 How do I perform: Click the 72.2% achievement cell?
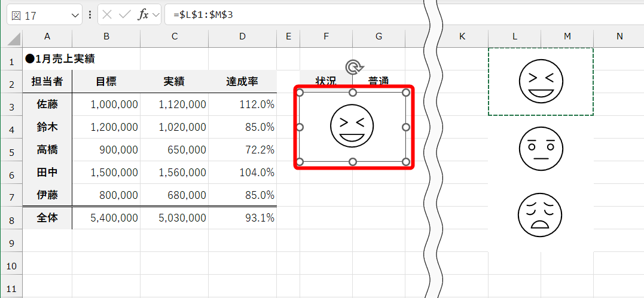pos(242,150)
